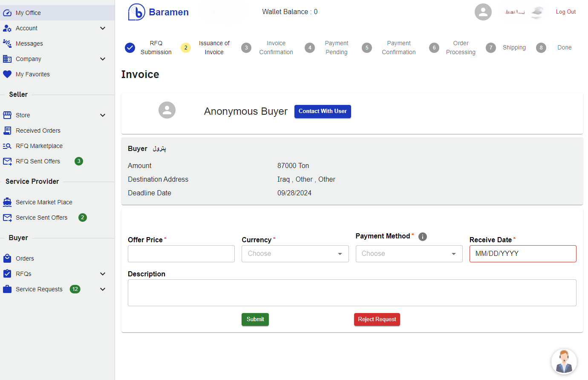Expand the Account menu chevron

pos(103,28)
